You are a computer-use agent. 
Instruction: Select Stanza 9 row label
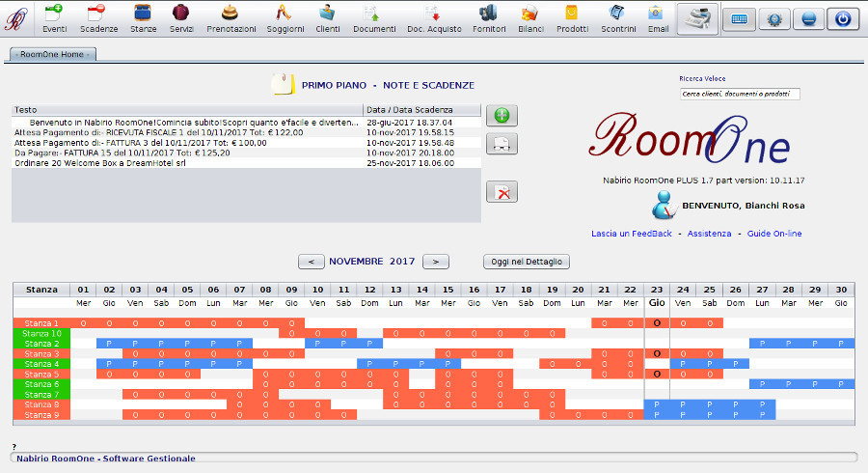[41, 415]
